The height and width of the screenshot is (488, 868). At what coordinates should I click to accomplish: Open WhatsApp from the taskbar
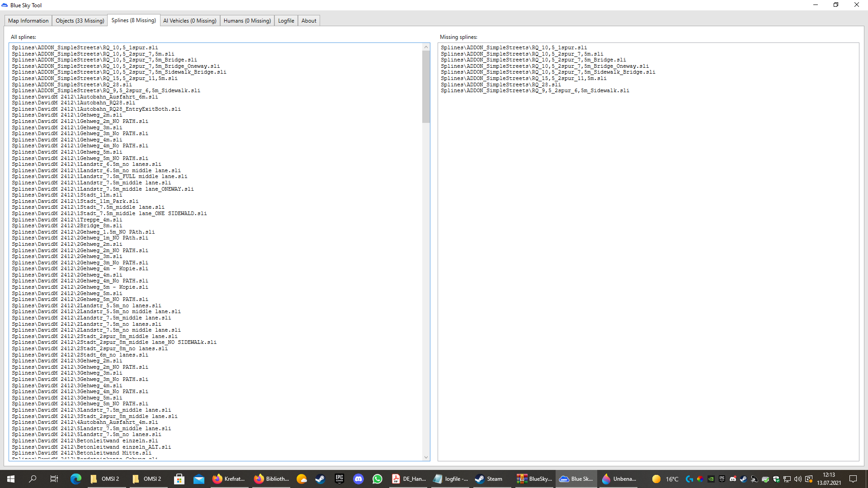[377, 479]
